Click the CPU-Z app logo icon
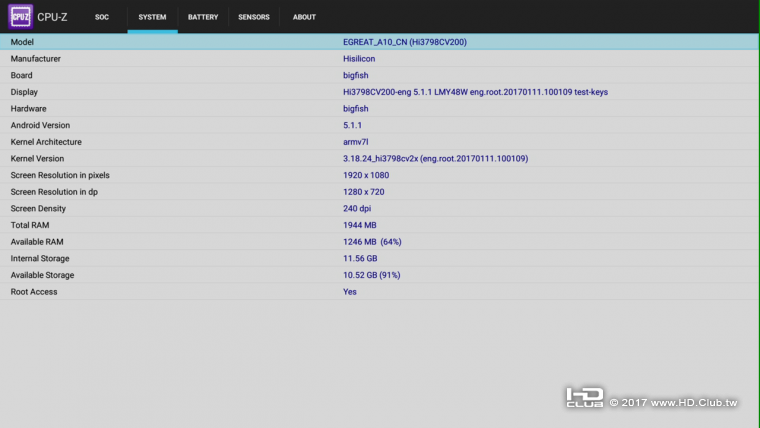The image size is (760, 428). [20, 17]
